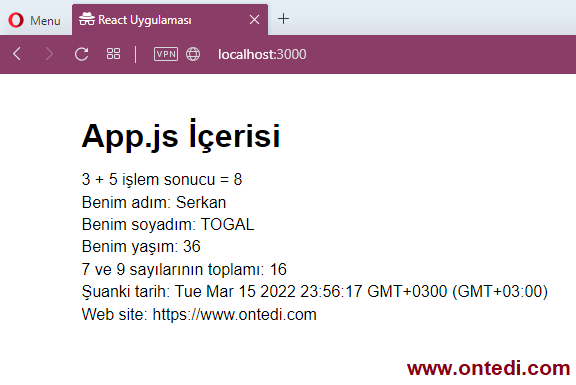Click the 'Web site: https://www.ontedi.com' line
Screen dimensions: 576x385
click(199, 314)
